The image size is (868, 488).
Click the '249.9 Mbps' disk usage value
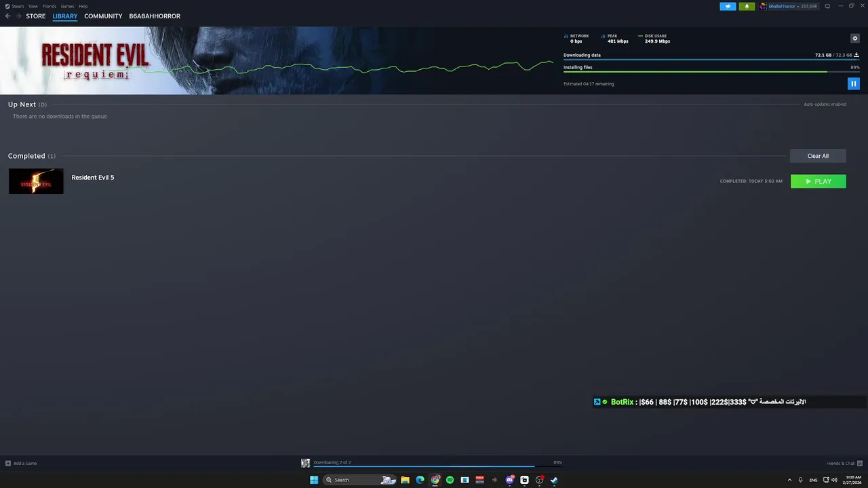pos(657,41)
